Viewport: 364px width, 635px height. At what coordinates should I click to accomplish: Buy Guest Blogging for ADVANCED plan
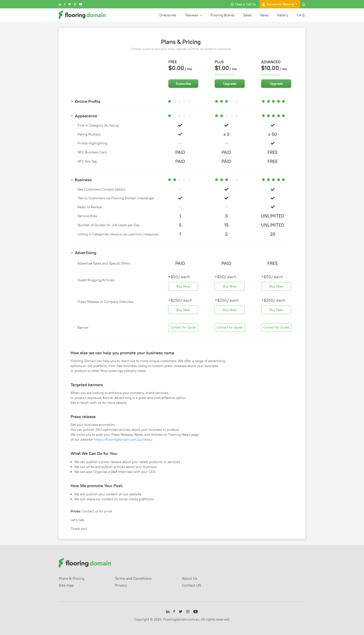pyautogui.click(x=276, y=286)
